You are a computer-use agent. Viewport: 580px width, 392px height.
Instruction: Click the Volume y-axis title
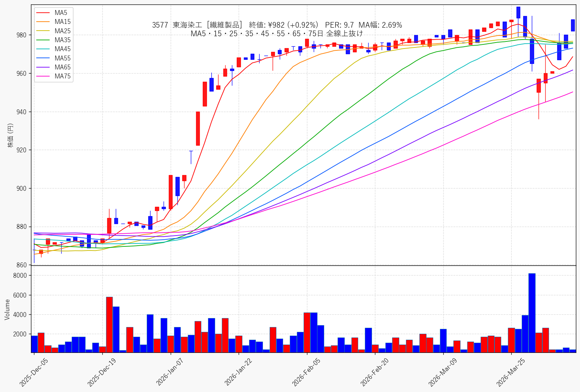click(7, 309)
